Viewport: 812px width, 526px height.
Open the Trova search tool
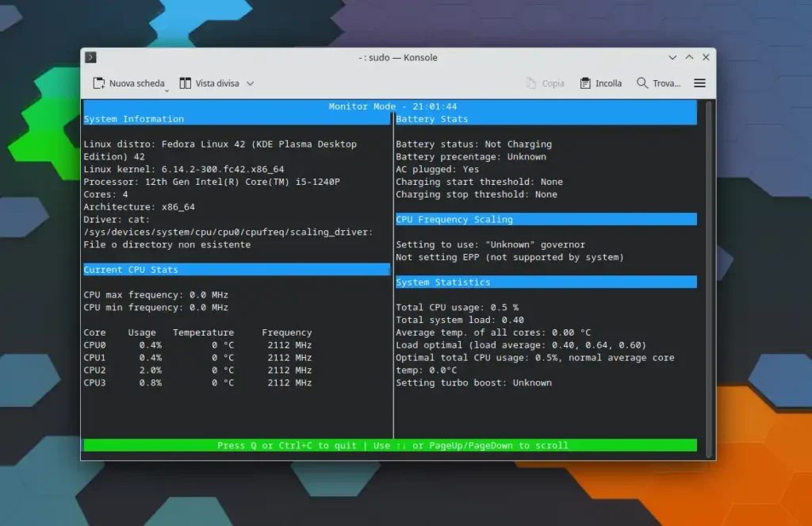pyautogui.click(x=658, y=83)
